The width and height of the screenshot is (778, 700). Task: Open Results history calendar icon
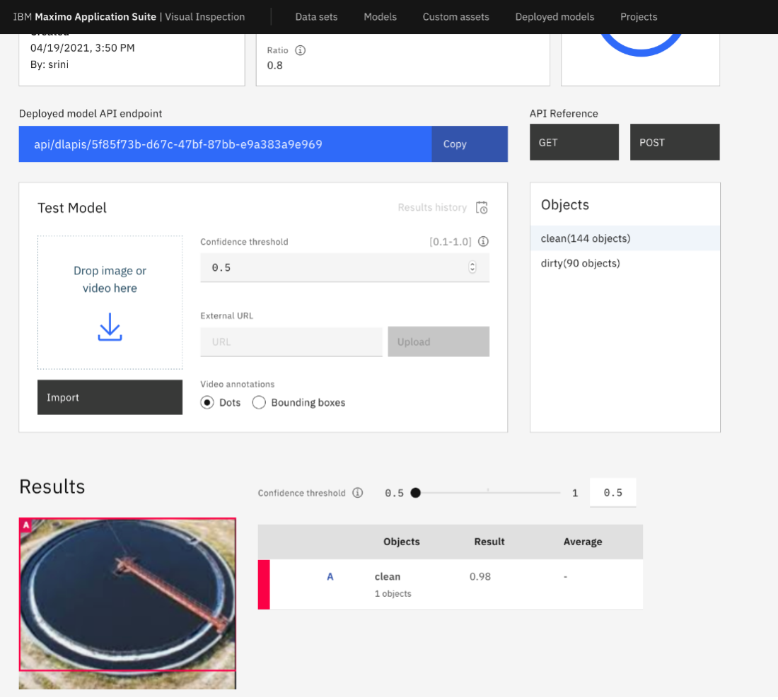482,207
